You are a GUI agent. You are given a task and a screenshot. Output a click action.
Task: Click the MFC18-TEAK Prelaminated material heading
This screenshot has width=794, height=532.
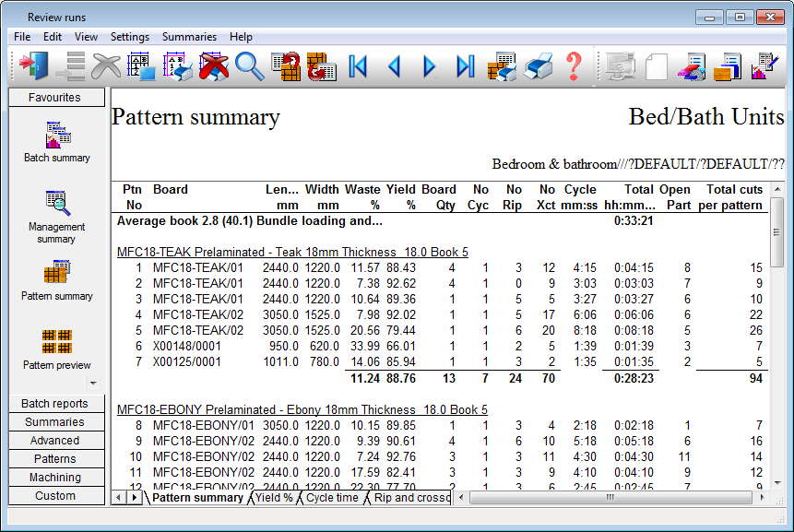click(x=292, y=252)
